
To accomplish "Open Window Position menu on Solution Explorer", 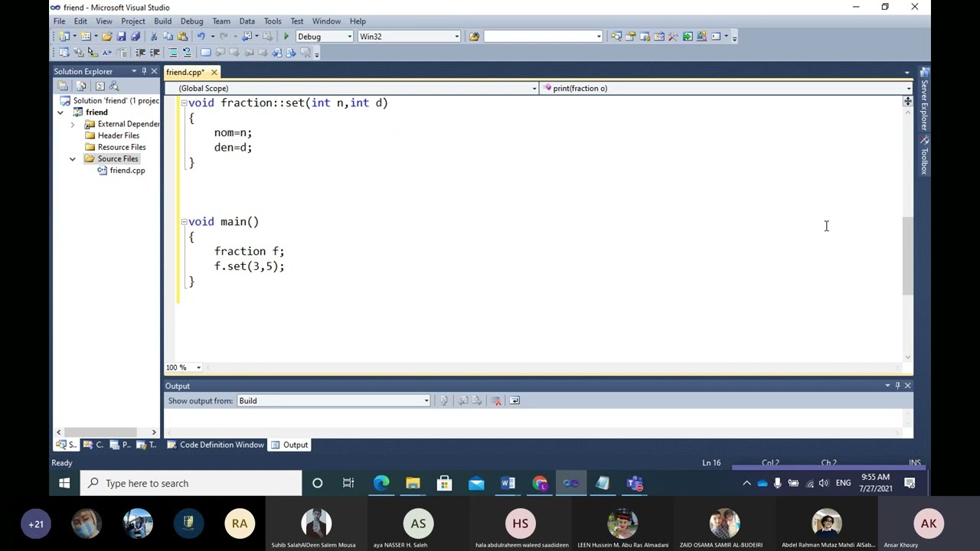I will [x=134, y=71].
